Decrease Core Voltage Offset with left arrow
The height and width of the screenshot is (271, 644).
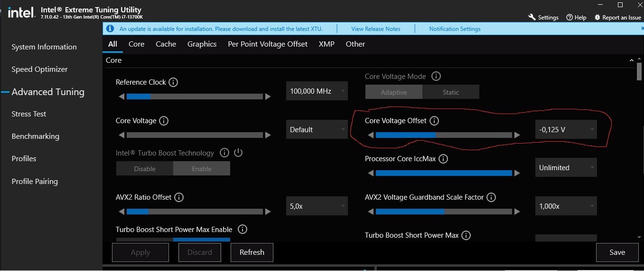[x=371, y=135]
